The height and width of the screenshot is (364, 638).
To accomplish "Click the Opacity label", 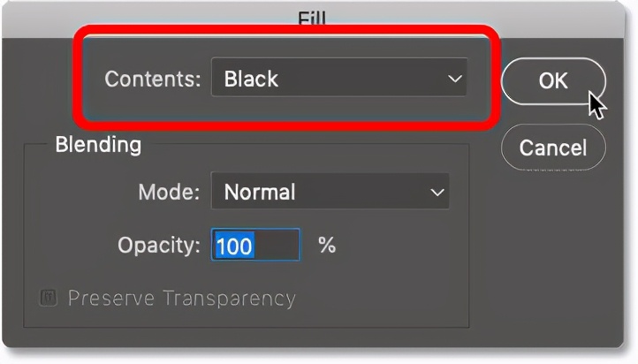I will [159, 245].
